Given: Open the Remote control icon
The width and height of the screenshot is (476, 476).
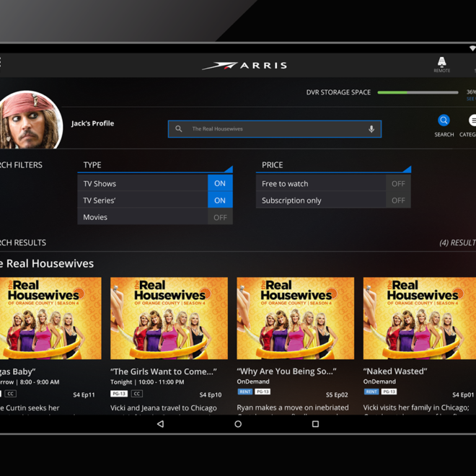Looking at the screenshot, I should [x=441, y=64].
